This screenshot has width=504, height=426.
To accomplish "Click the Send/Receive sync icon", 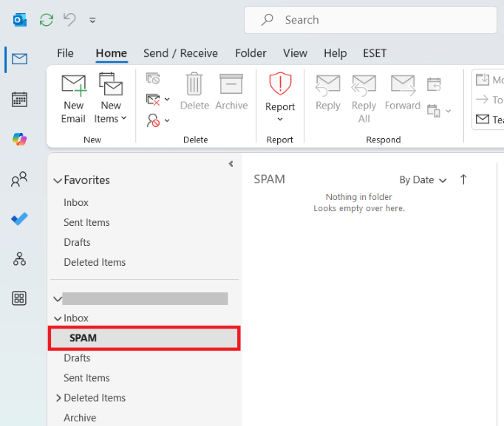I will point(47,20).
